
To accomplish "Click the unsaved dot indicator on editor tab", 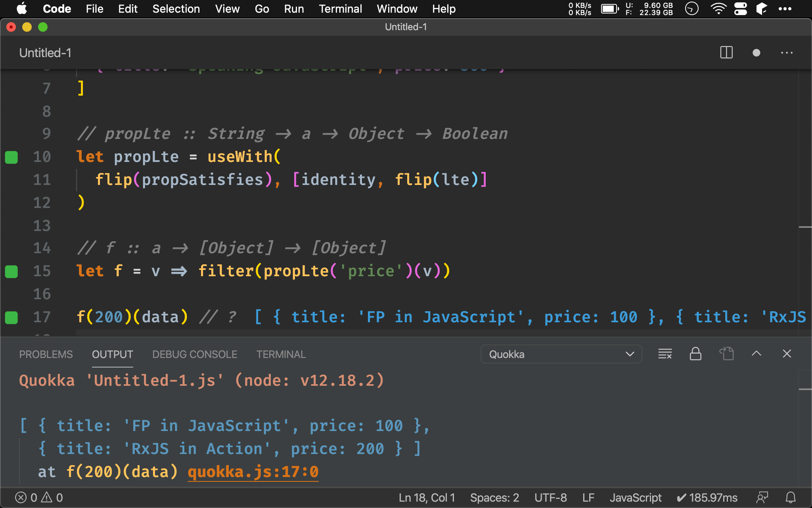I will click(x=756, y=53).
